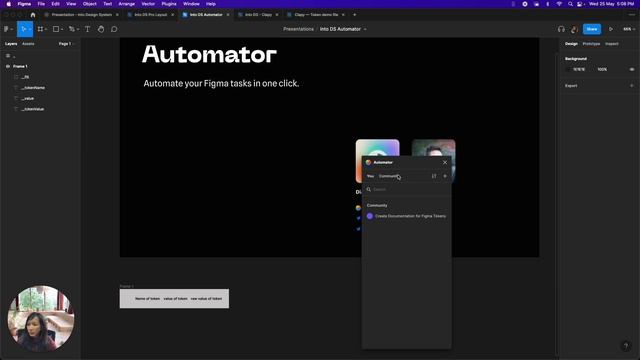The height and width of the screenshot is (360, 640).
Task: Click the gray token frame on canvas
Action: (174, 298)
